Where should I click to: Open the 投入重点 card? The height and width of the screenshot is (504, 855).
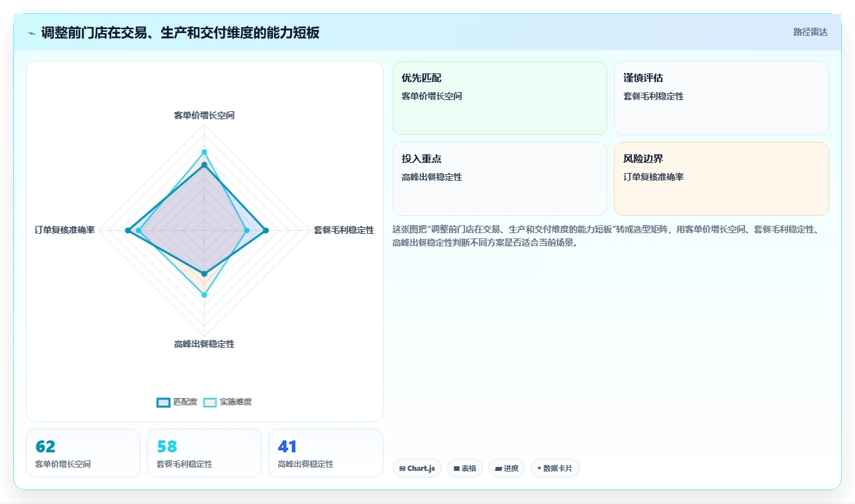(x=499, y=179)
